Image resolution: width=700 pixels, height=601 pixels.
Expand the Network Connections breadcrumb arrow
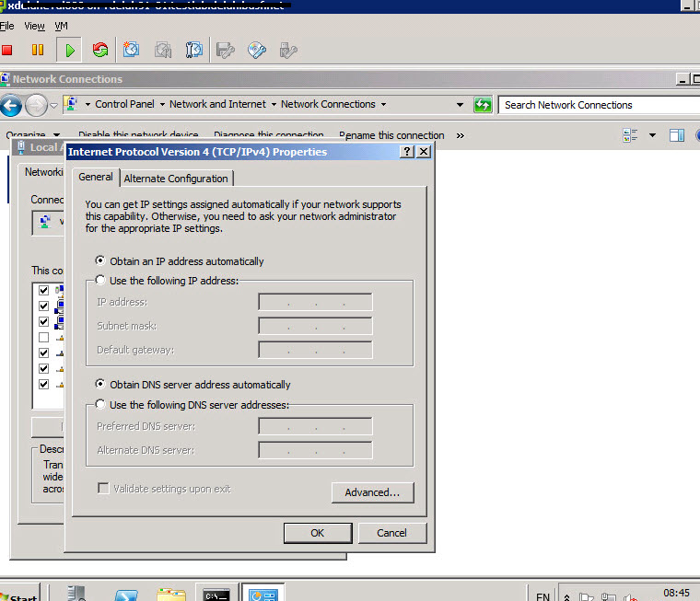point(383,104)
